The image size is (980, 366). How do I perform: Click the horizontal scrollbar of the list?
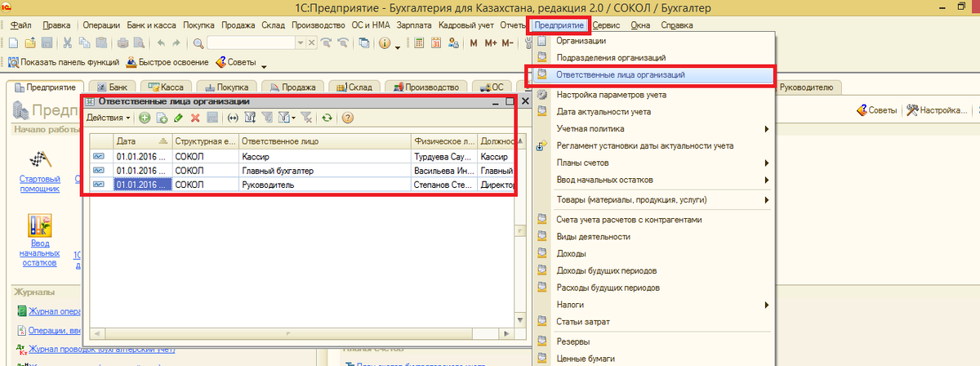coord(301,333)
